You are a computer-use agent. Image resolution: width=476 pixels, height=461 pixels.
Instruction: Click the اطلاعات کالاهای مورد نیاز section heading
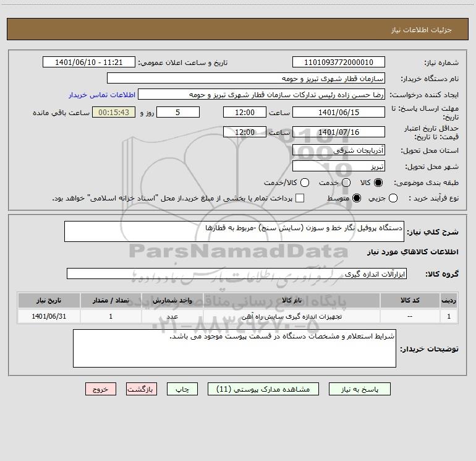click(412, 252)
